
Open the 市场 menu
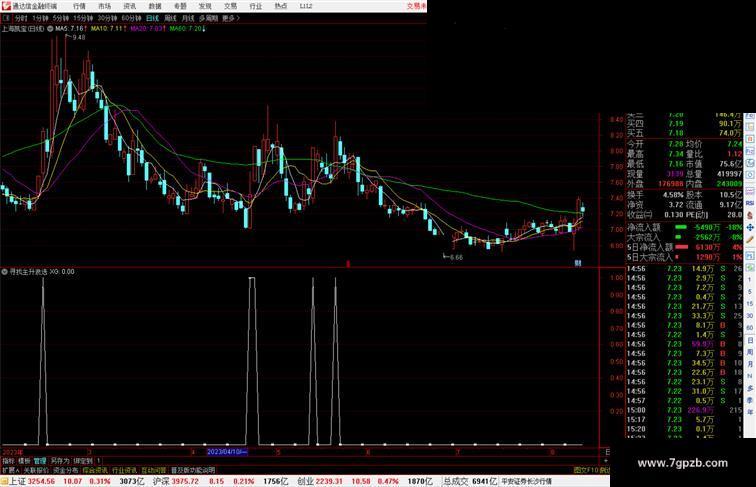(x=104, y=6)
